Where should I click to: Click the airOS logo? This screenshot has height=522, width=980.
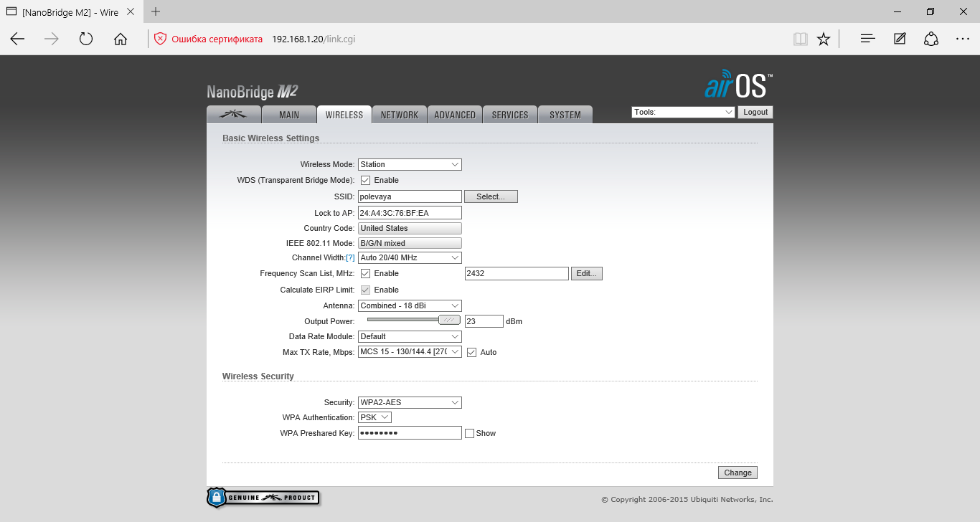[x=738, y=85]
